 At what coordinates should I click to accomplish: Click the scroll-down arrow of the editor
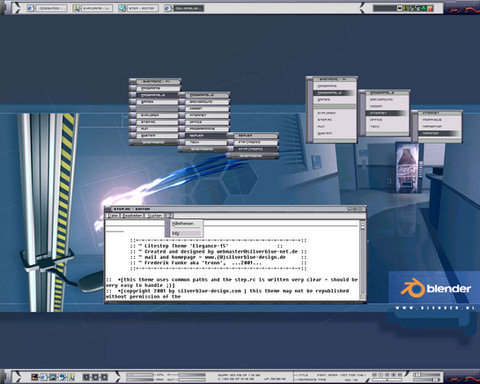(x=363, y=297)
